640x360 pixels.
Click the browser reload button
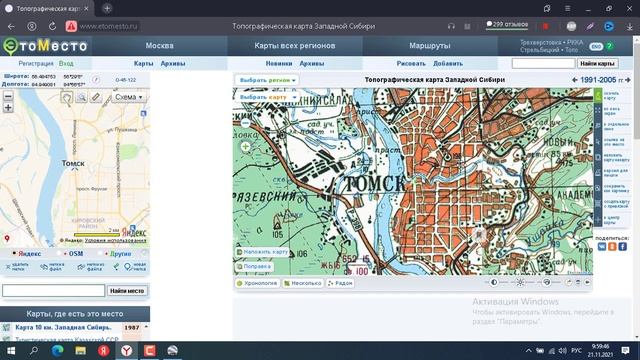click(x=52, y=26)
